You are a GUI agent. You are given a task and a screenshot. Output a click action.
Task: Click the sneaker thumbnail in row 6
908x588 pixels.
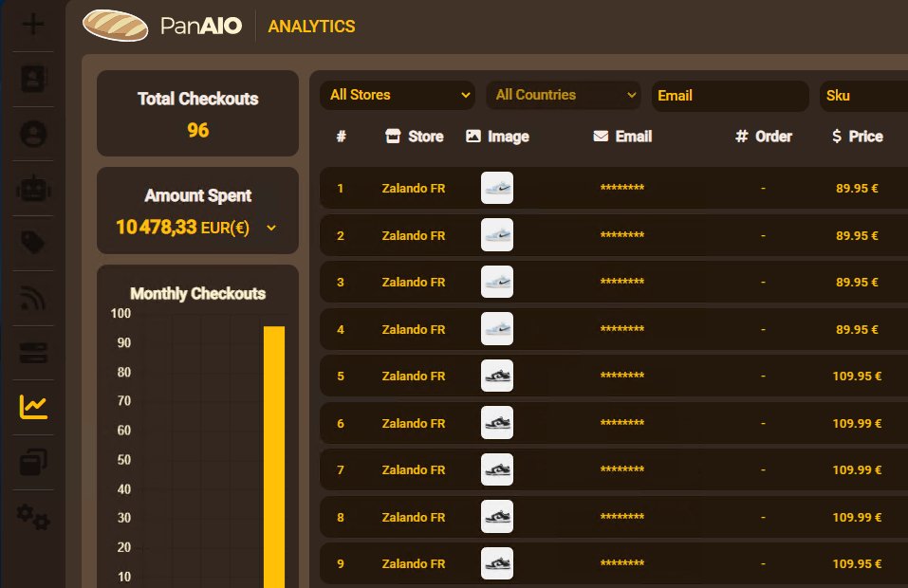(x=497, y=422)
